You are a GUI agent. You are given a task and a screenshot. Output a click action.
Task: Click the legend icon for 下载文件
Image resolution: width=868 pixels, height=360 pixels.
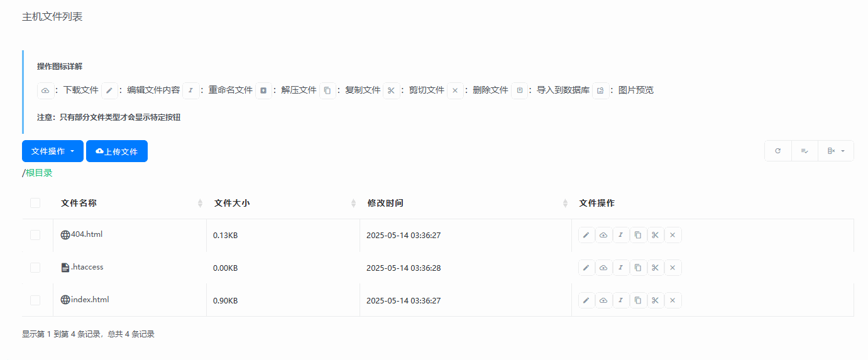[x=45, y=90]
